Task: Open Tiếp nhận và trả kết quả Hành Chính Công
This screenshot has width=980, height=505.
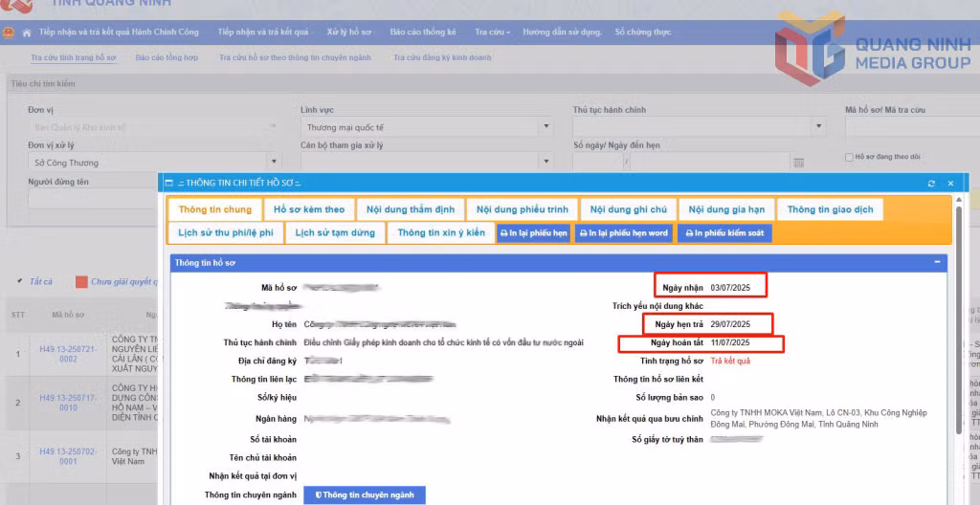Action: tap(119, 32)
